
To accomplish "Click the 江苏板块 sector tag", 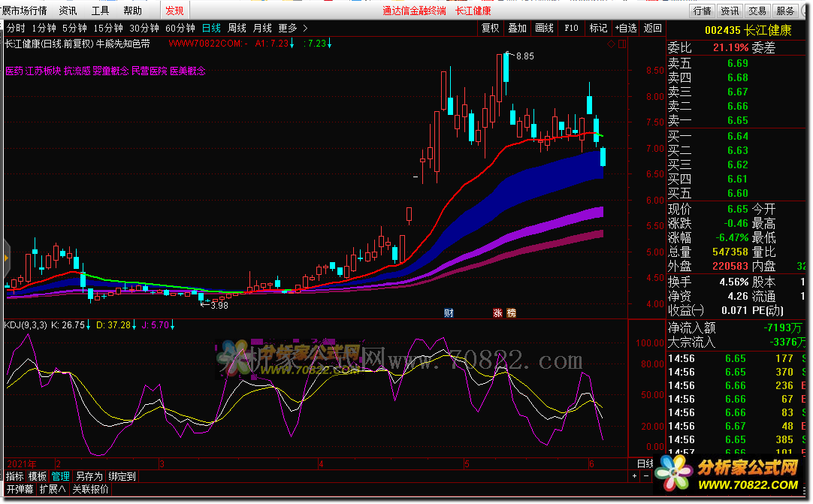I will (43, 71).
